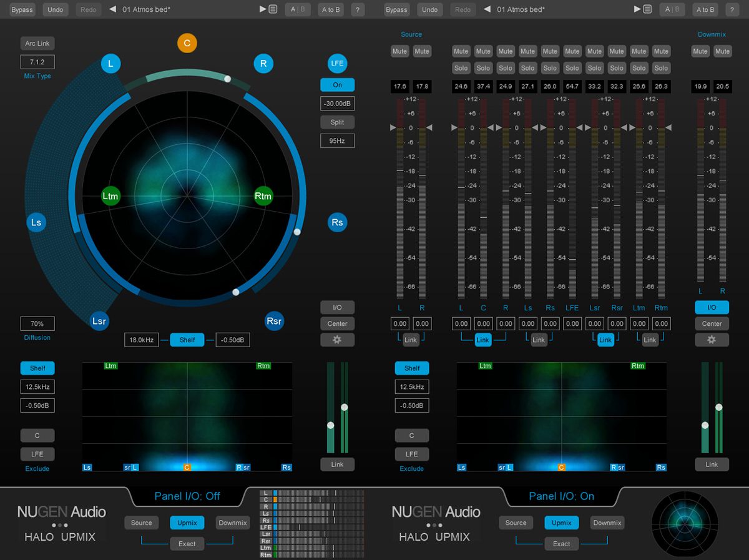Mute the C channel meter
The height and width of the screenshot is (560, 749).
pos(483,51)
